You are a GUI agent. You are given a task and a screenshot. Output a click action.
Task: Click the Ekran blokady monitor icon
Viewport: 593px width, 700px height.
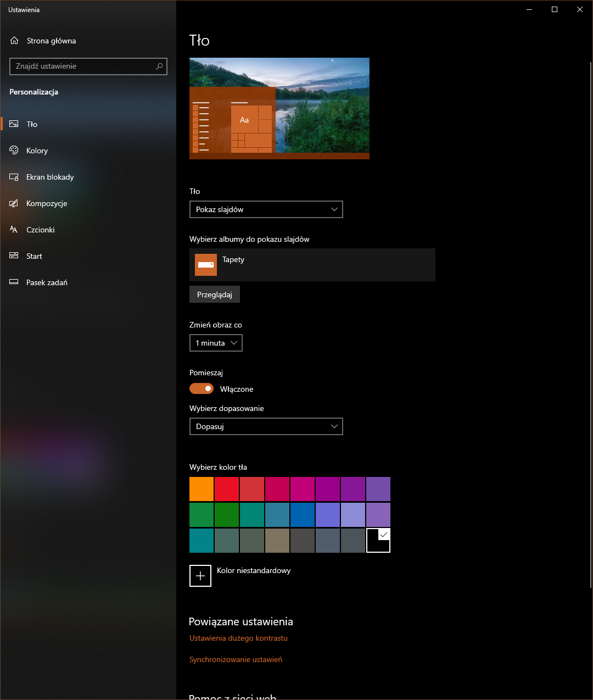point(14,177)
